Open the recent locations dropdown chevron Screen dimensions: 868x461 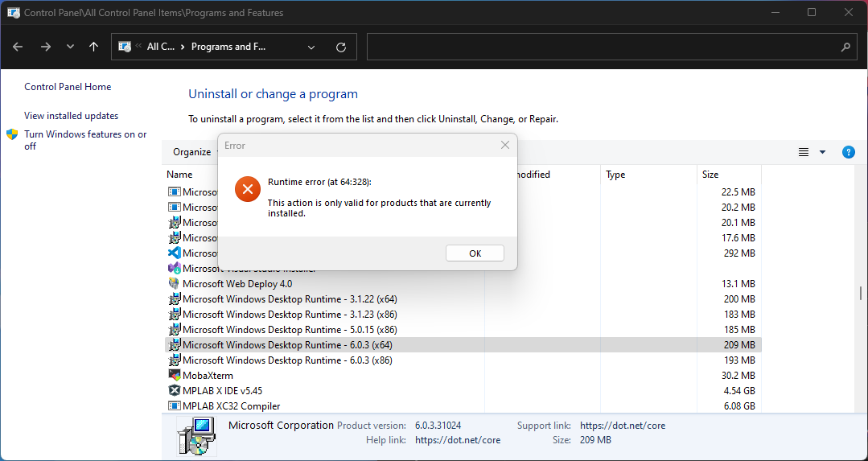pyautogui.click(x=70, y=47)
